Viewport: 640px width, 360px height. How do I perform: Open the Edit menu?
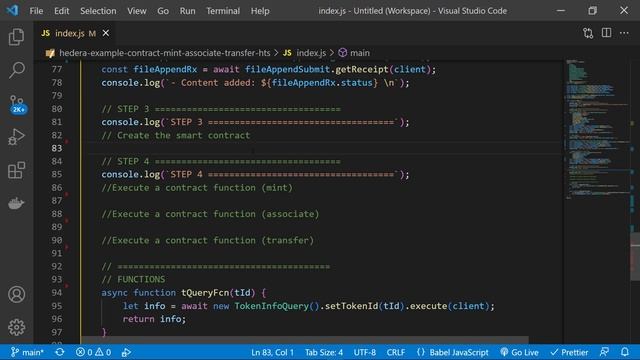[x=62, y=11]
